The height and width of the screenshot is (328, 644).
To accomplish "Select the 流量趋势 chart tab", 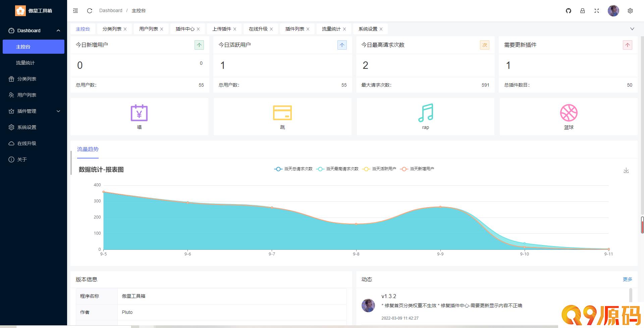I will tap(88, 149).
